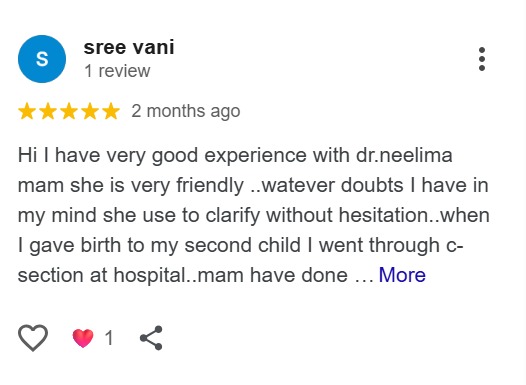Image resolution: width=526 pixels, height=385 pixels.
Task: Open the three-dot review options menu
Action: (x=482, y=59)
